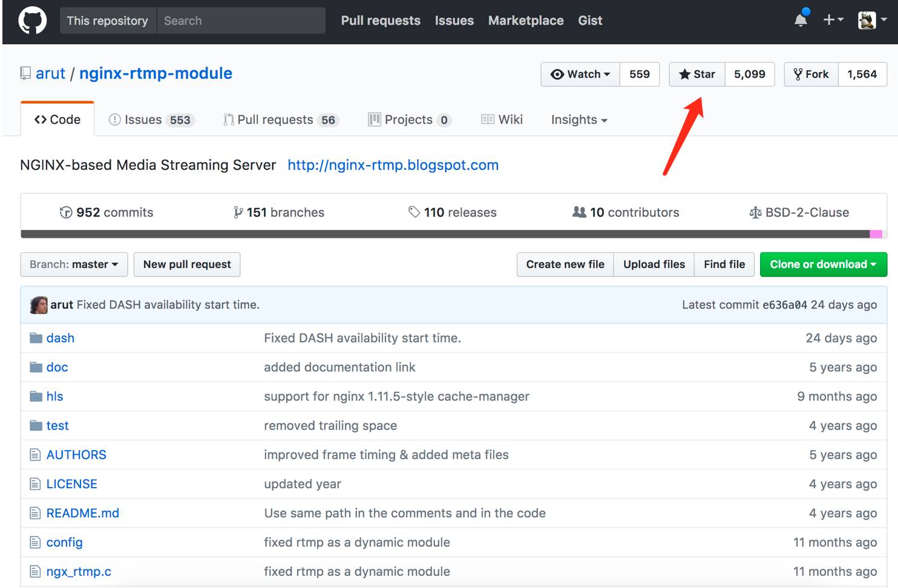Expand the Insights dropdown tab
Image resolution: width=898 pixels, height=588 pixels.
coord(579,120)
